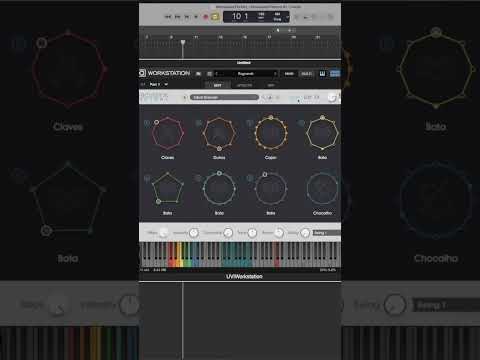The height and width of the screenshot is (360, 480).
Task: Click the Chocalho label text
Action: coord(322,213)
